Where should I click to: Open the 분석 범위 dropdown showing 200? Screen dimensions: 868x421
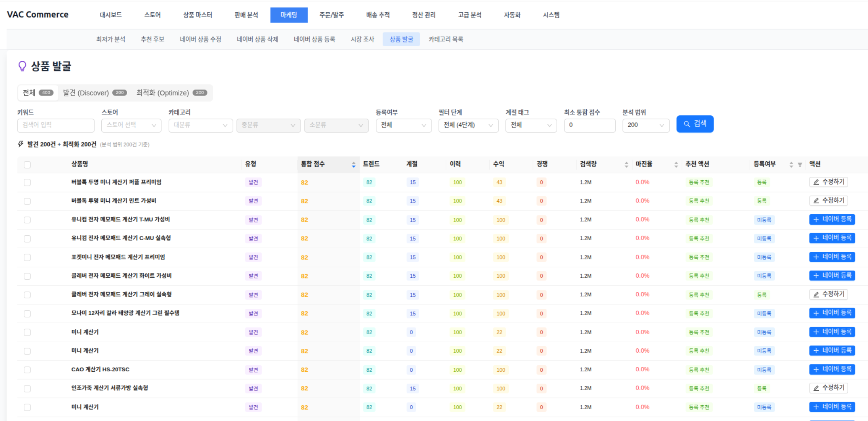pos(646,125)
